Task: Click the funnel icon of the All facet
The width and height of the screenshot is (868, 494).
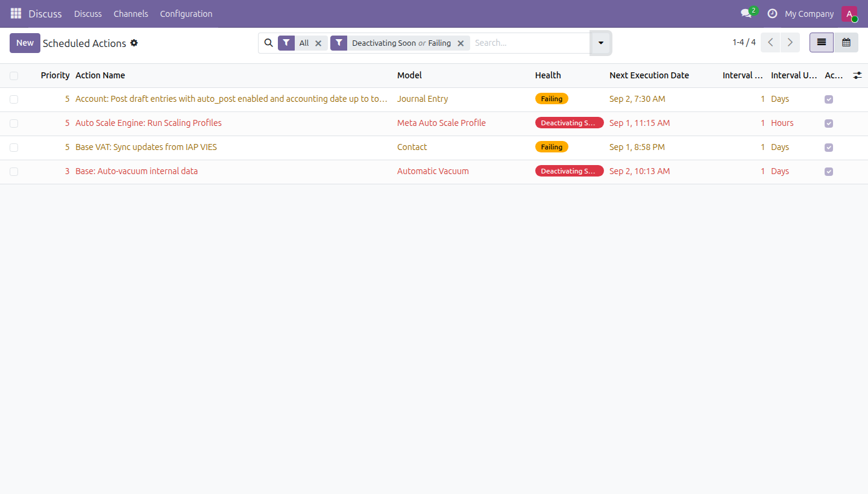Action: point(286,43)
